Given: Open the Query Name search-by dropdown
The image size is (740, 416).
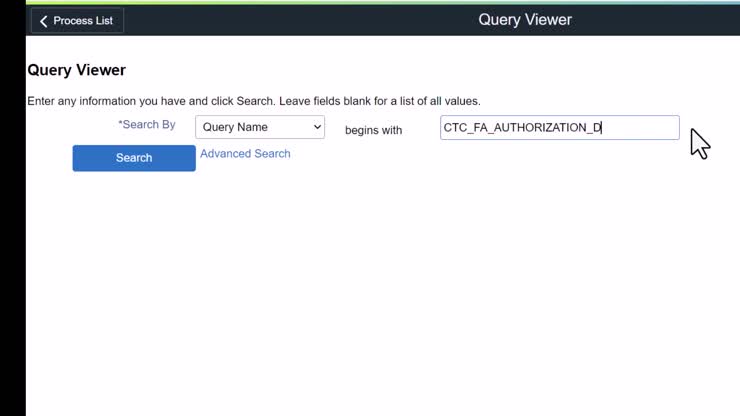Looking at the screenshot, I should click(260, 127).
